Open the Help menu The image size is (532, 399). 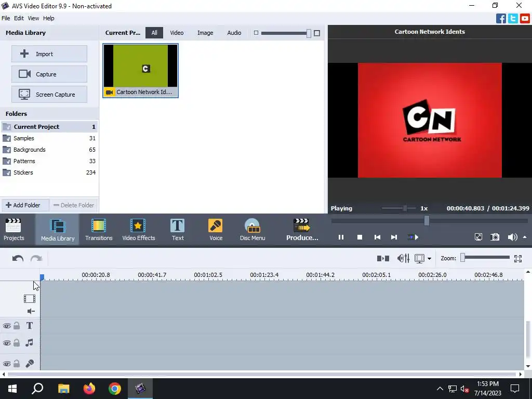click(48, 18)
